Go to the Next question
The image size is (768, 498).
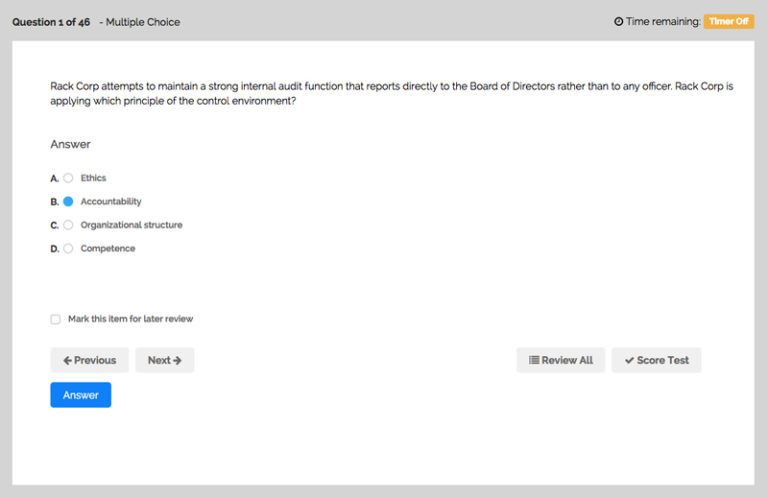tap(164, 360)
